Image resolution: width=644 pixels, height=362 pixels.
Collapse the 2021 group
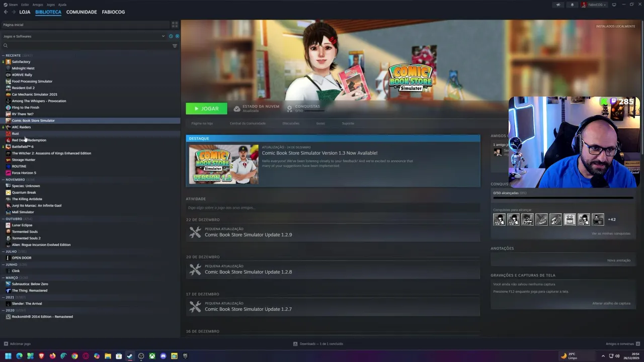tap(3, 297)
